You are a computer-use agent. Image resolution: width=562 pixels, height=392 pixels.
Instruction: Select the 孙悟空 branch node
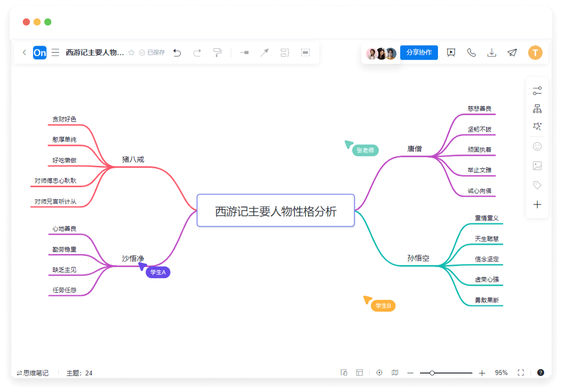pos(418,258)
